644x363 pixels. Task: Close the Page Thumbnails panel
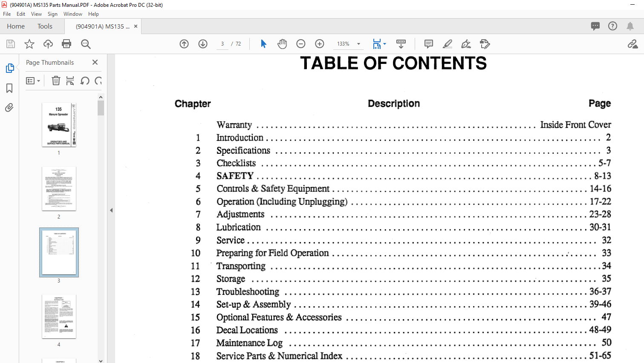tap(95, 62)
